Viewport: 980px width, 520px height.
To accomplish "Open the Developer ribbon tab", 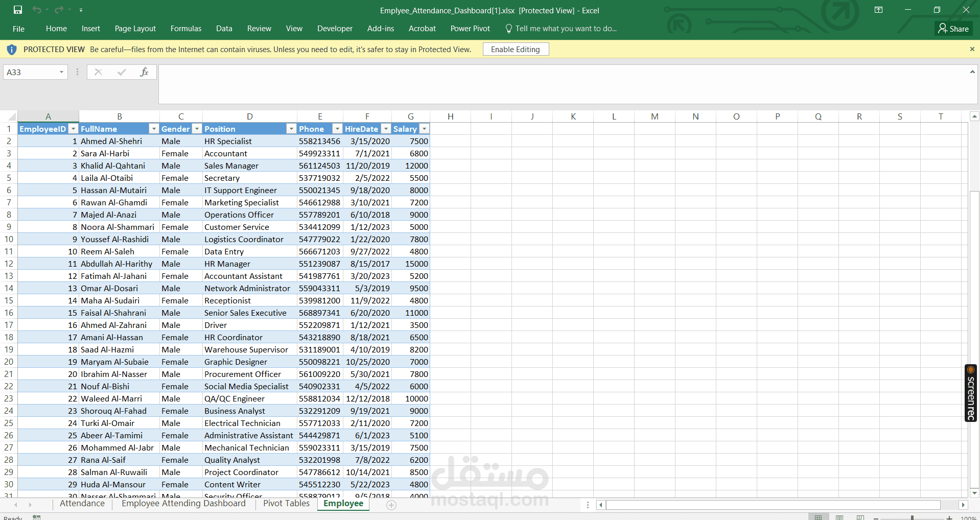I will (335, 29).
